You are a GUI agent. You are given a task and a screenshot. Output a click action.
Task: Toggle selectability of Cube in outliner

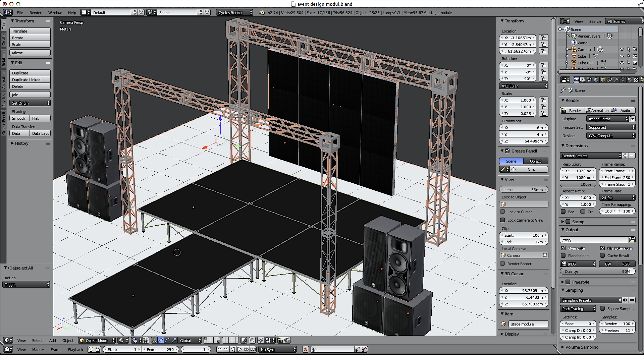(629, 56)
